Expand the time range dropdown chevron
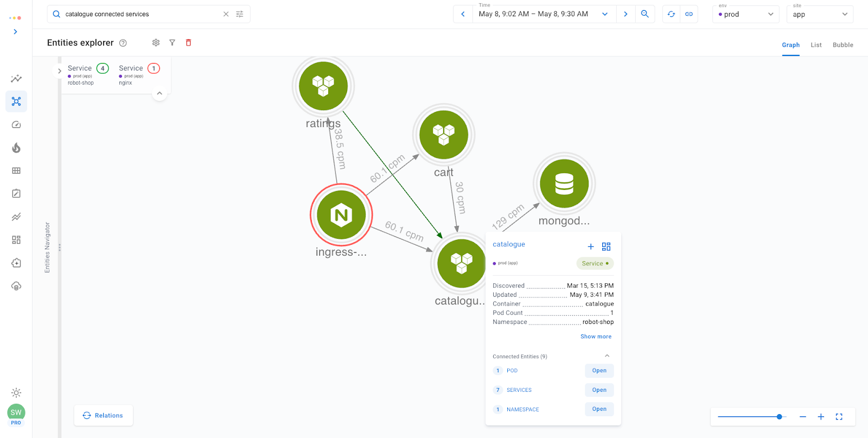This screenshot has height=438, width=868. (605, 14)
